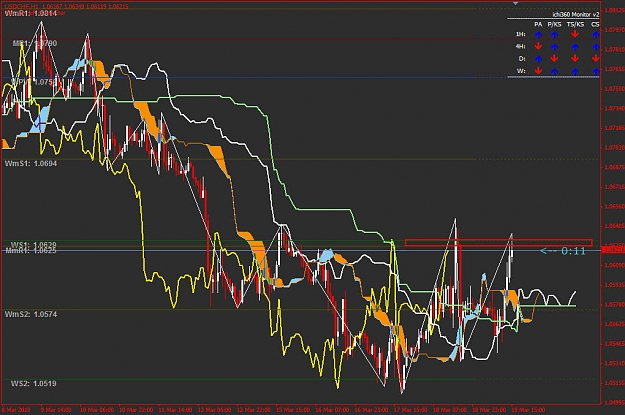Click the W row PA down arrow
The height and width of the screenshot is (415, 625).
[538, 71]
